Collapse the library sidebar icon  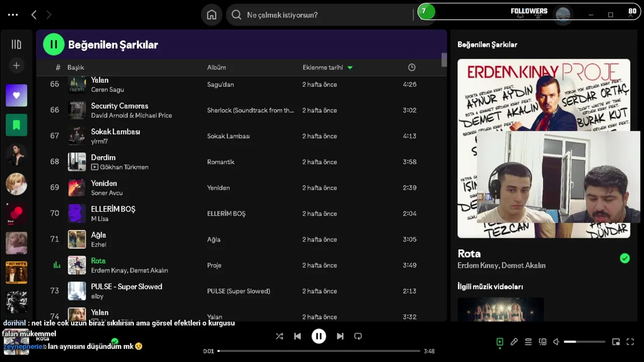[16, 44]
